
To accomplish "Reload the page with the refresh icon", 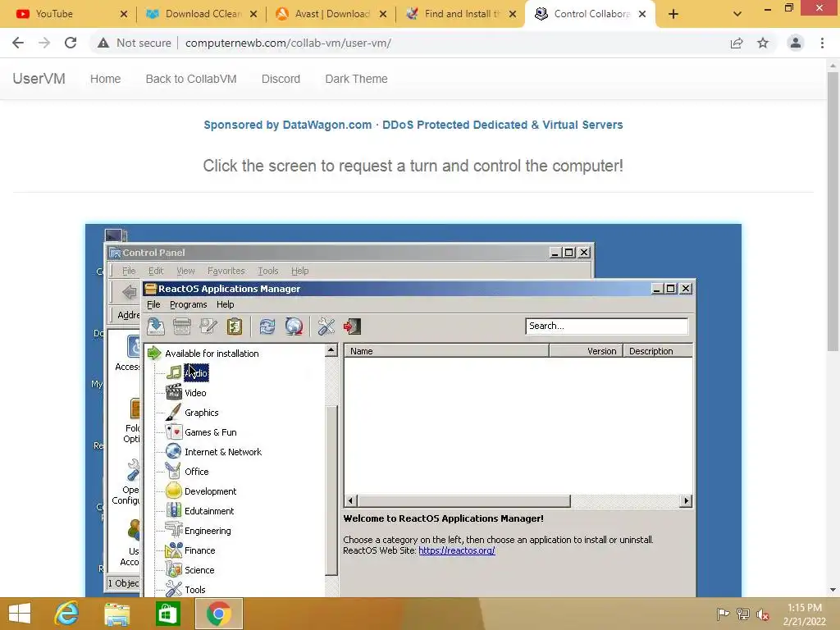I will 71,43.
